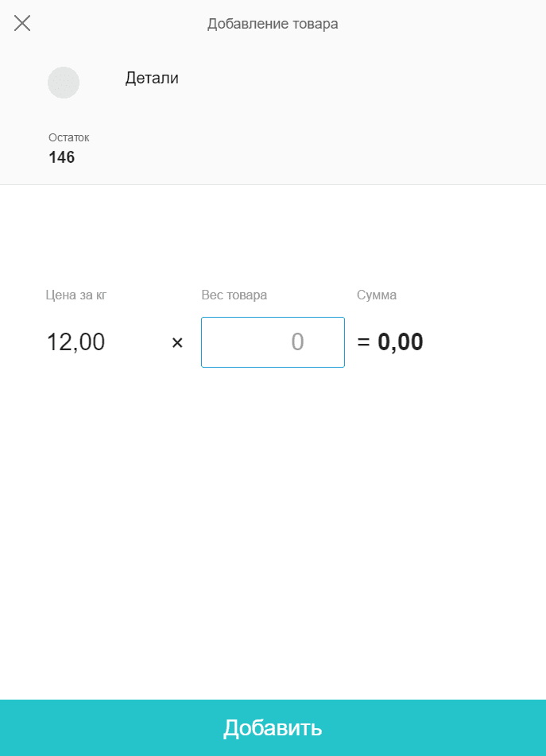The height and width of the screenshot is (756, 546).
Task: Click the multiplication sign icon
Action: (x=177, y=342)
